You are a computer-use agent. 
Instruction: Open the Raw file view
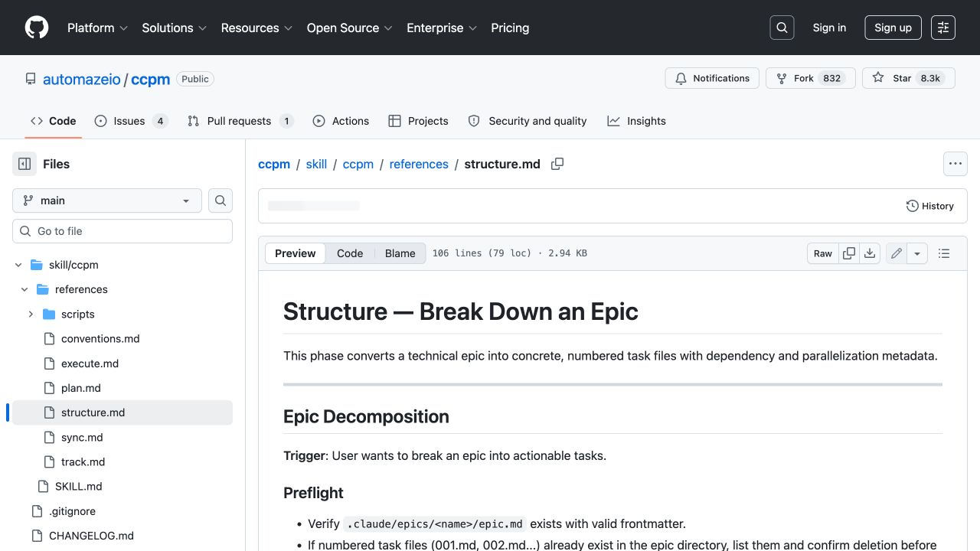[x=823, y=253]
